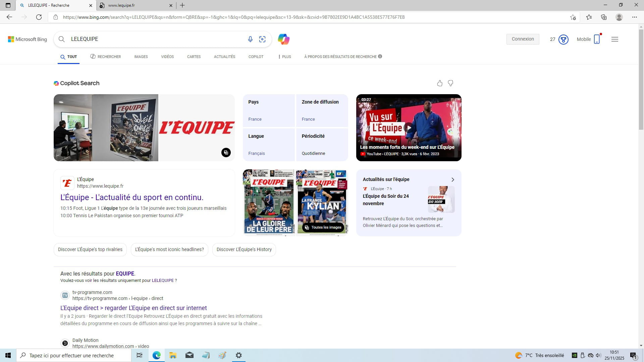Image resolution: width=644 pixels, height=362 pixels.
Task: Add page to favorites star icon
Action: click(x=573, y=17)
